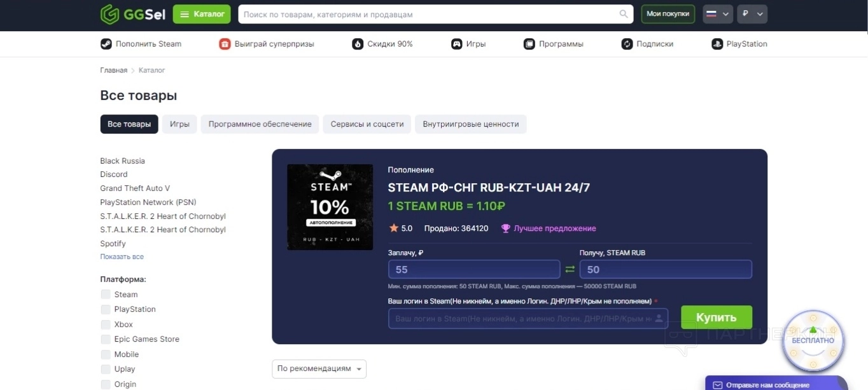Image resolution: width=868 pixels, height=390 pixels.
Task: Click the flame icon for Скидки 90%
Action: tap(358, 44)
